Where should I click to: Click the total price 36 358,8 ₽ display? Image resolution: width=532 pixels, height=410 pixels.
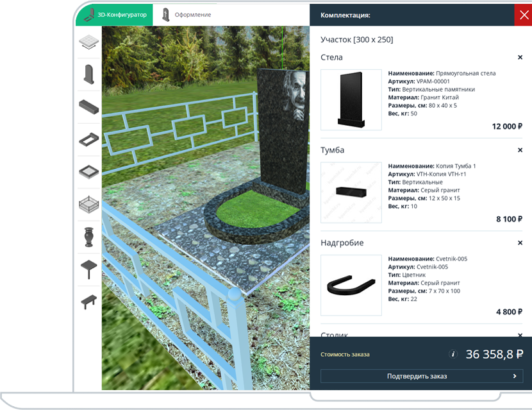click(493, 354)
